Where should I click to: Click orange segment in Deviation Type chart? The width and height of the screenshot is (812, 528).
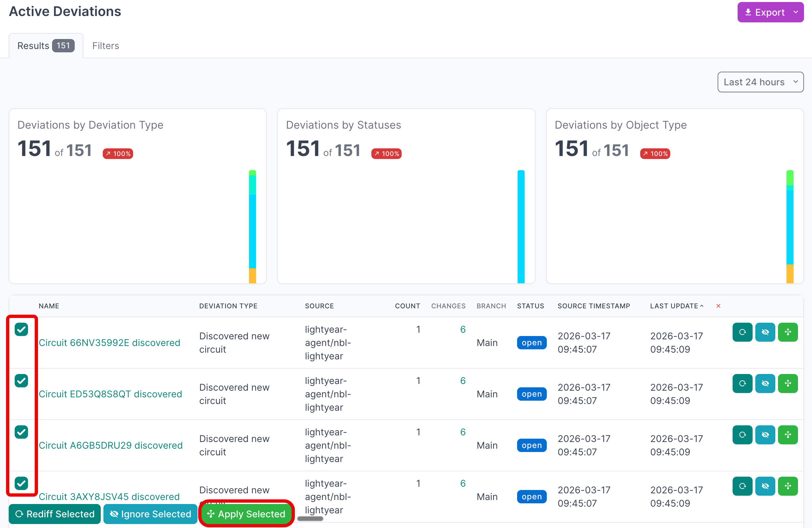click(252, 275)
